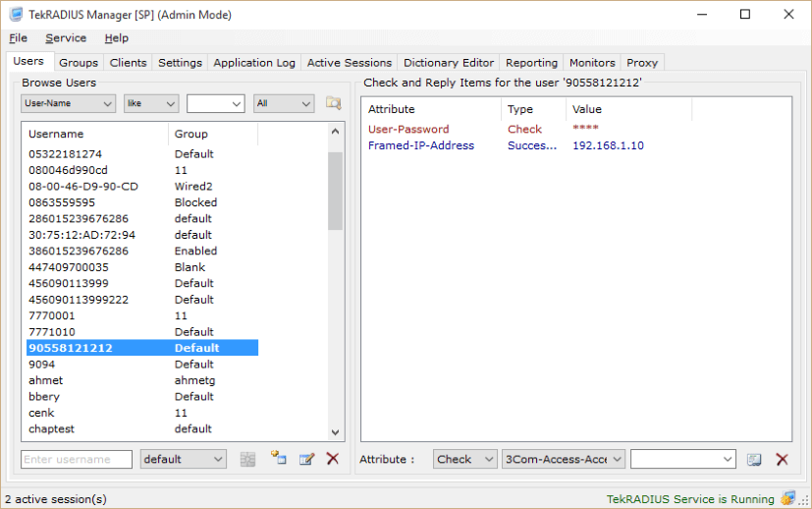812x509 pixels.
Task: Click the Type column header
Action: pyautogui.click(x=534, y=109)
